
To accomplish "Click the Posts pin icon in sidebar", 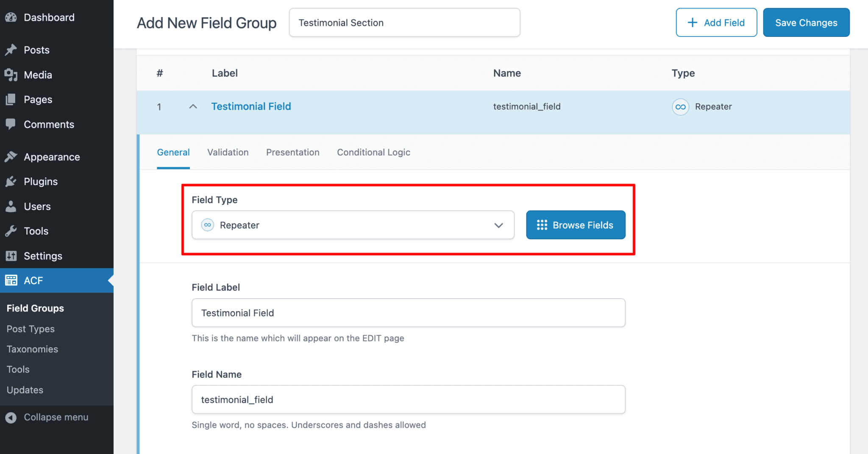I will tap(11, 50).
